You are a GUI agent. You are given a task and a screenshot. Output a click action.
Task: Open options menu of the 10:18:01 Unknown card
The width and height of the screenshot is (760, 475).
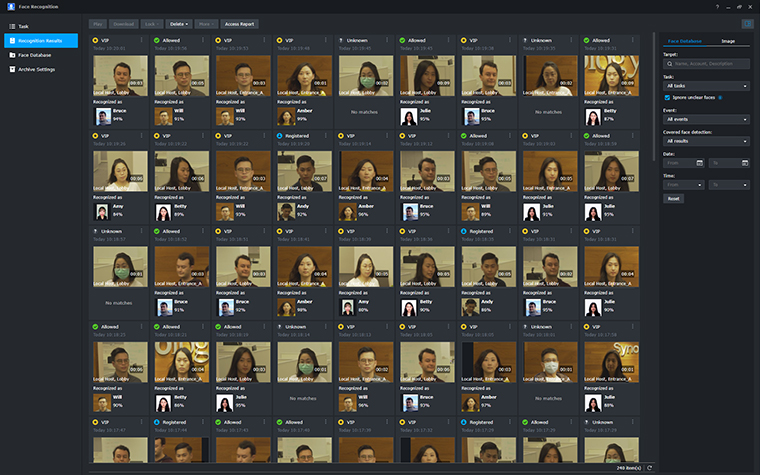tap(571, 327)
